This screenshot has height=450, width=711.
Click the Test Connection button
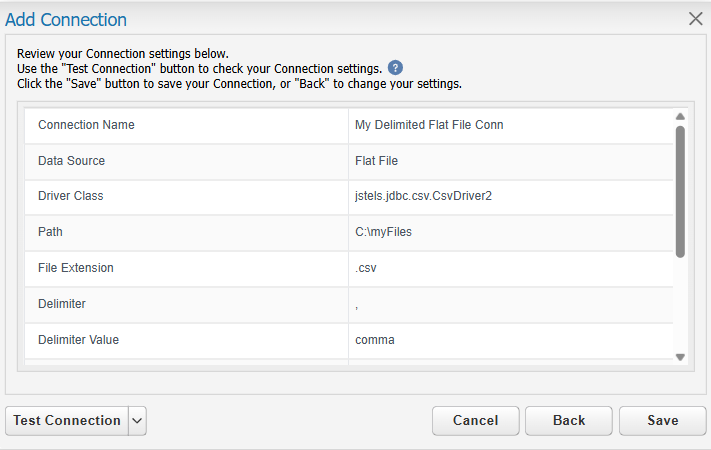pos(67,421)
